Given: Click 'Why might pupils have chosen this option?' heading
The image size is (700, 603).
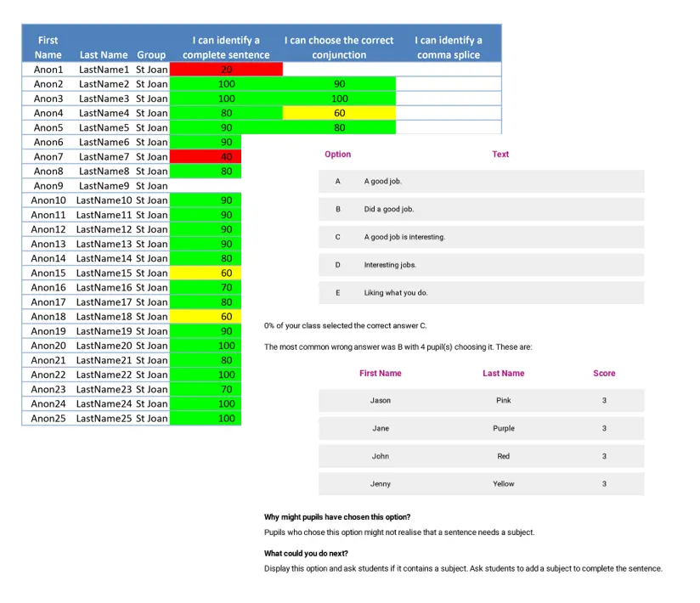Looking at the screenshot, I should [337, 517].
